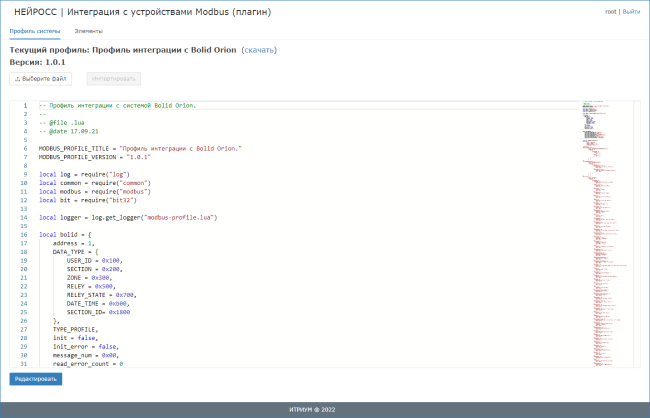
Task: Click the local bolid = { line
Action: point(65,235)
